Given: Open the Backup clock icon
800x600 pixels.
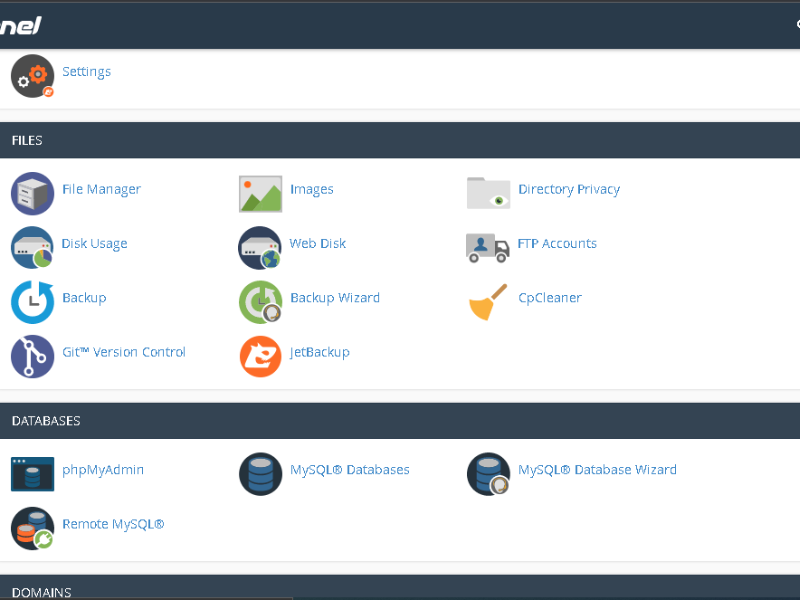Looking at the screenshot, I should [32, 301].
